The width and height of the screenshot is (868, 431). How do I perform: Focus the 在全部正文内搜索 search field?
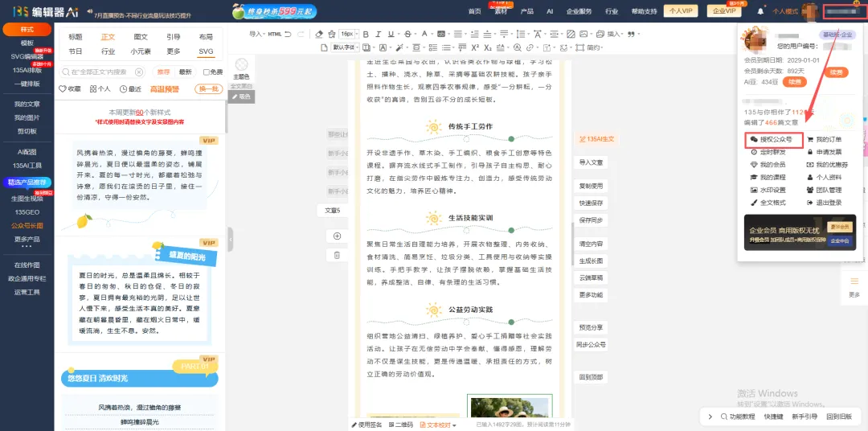tap(102, 72)
